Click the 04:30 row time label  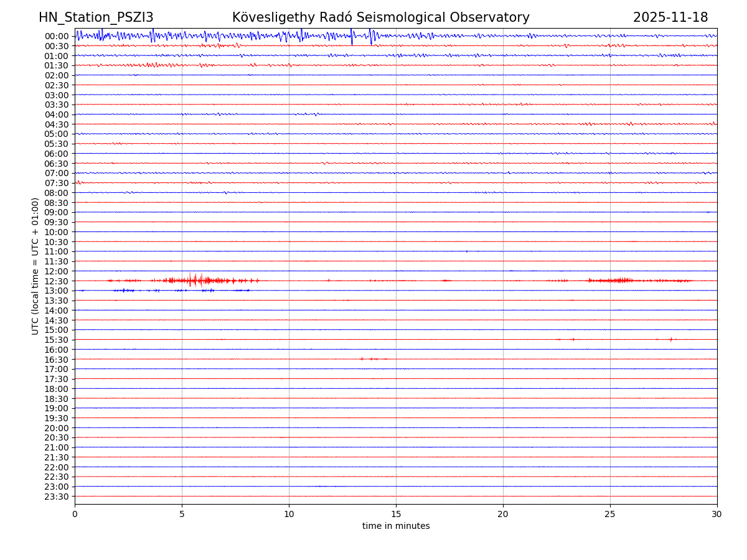pyautogui.click(x=56, y=124)
